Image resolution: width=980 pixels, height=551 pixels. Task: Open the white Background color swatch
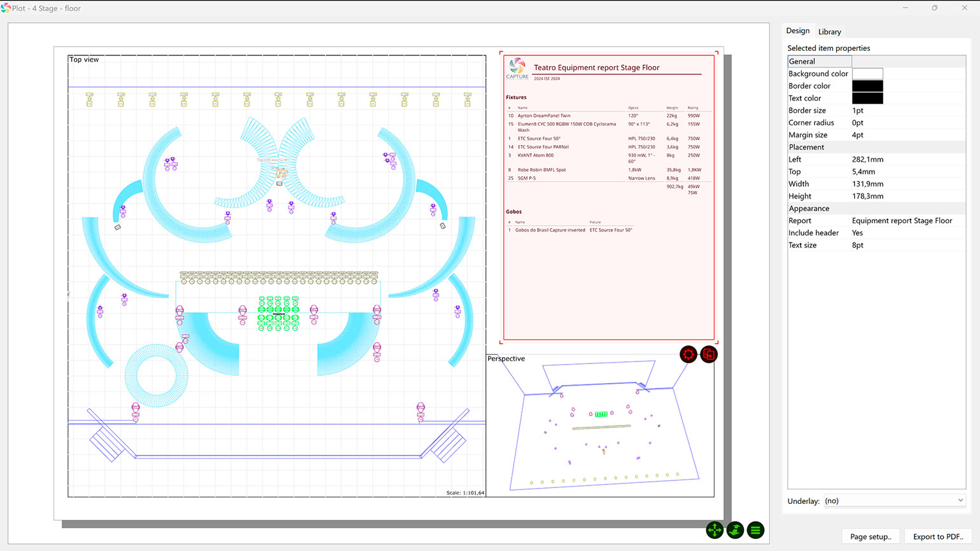(867, 74)
